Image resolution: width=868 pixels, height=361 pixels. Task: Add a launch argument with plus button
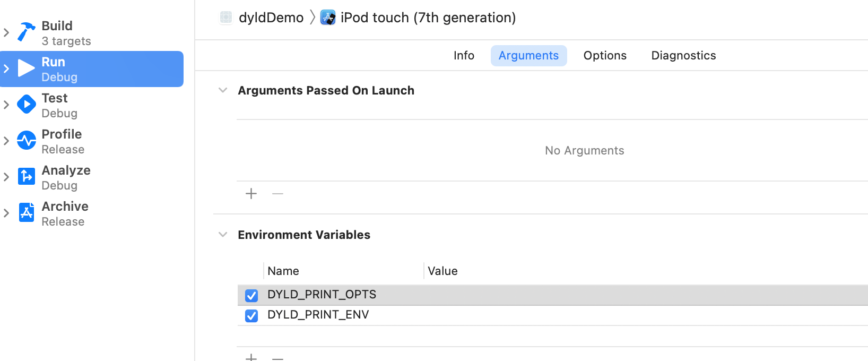(x=251, y=194)
